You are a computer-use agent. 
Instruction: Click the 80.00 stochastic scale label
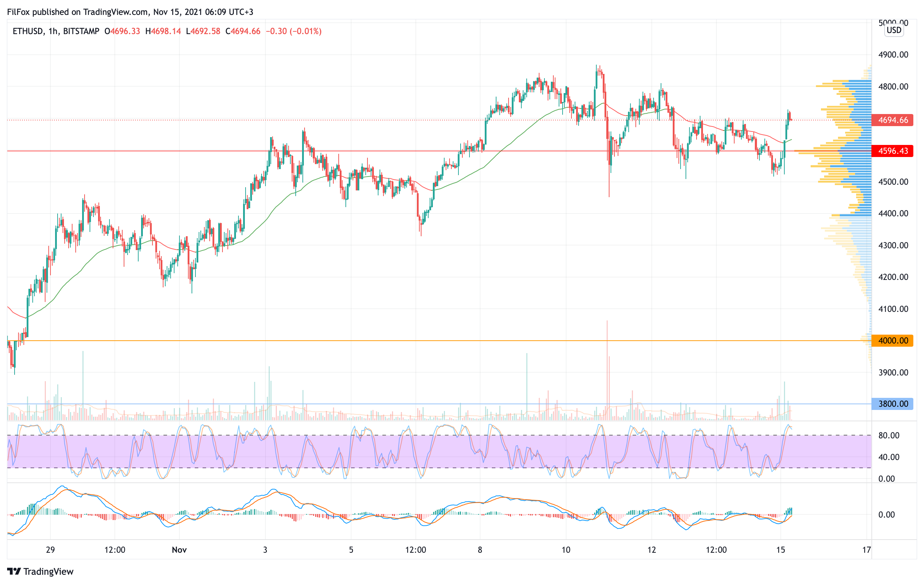click(889, 435)
